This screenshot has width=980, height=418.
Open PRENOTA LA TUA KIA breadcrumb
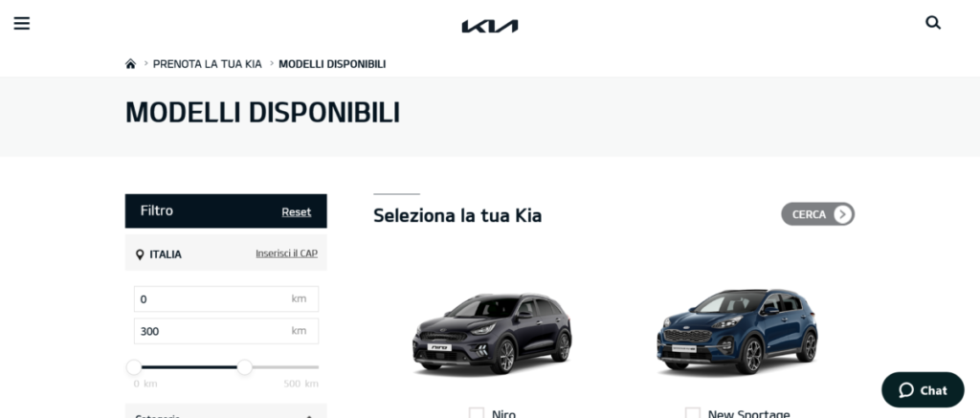[x=208, y=64]
